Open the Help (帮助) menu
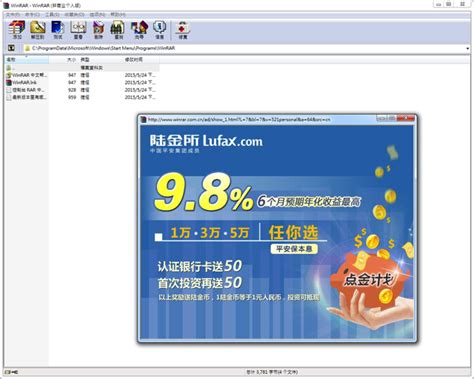 pyautogui.click(x=118, y=15)
